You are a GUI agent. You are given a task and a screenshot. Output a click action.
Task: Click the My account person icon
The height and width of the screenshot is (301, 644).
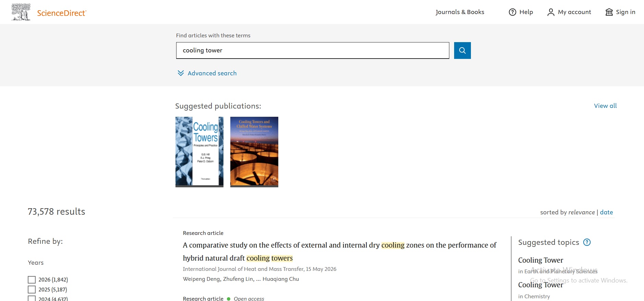pyautogui.click(x=550, y=12)
